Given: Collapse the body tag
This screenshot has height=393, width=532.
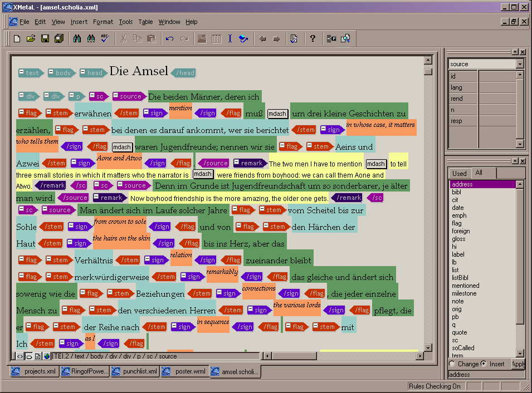Looking at the screenshot, I should point(51,72).
